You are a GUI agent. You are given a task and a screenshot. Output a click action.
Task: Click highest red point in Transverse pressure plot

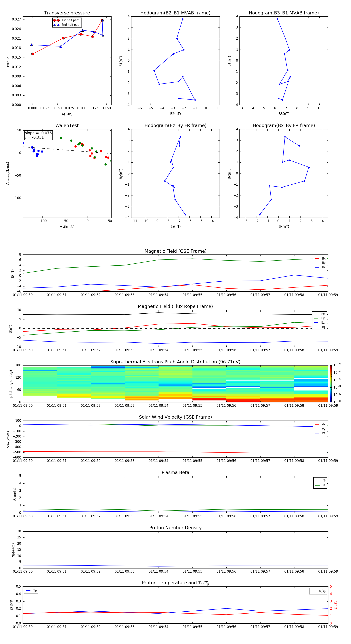(x=102, y=20)
